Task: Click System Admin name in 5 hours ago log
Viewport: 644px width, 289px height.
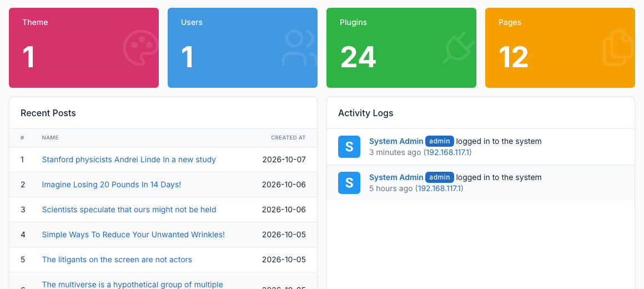Action: (396, 178)
